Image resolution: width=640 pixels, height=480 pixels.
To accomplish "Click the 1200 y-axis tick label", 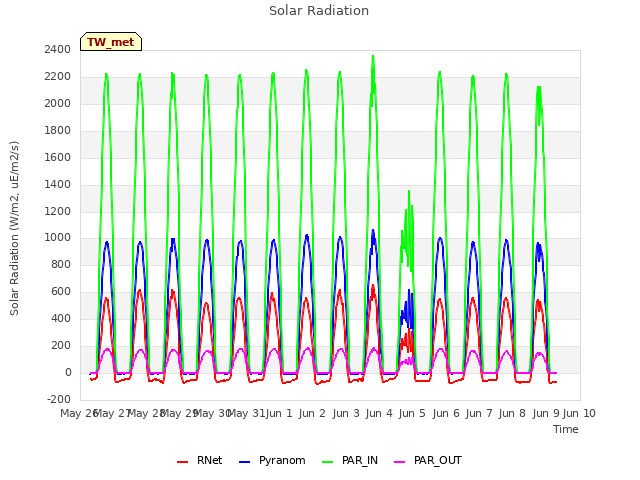I will [x=58, y=211].
